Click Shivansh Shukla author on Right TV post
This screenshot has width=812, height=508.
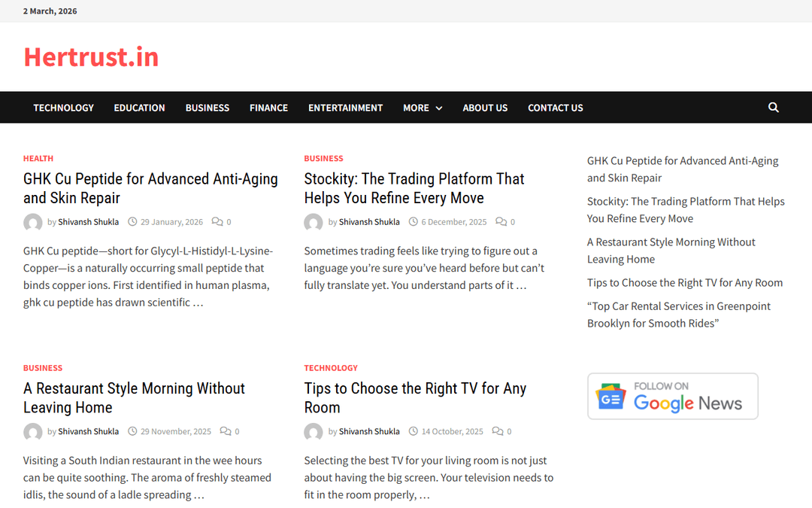click(x=369, y=431)
